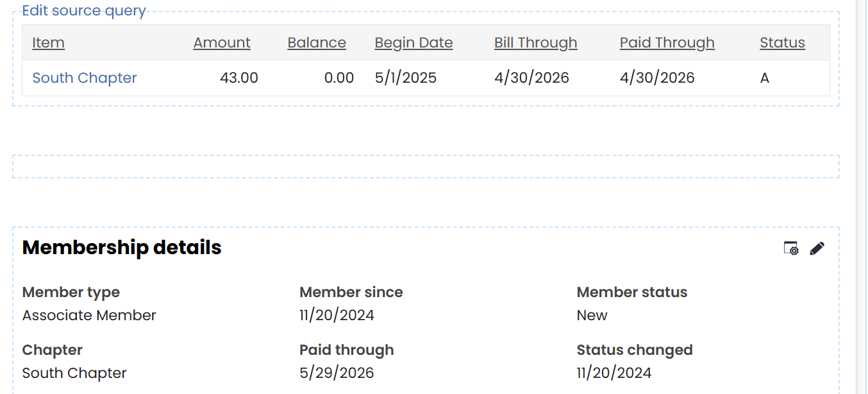868x394 pixels.
Task: Open the Membership details configure icon
Action: click(791, 248)
